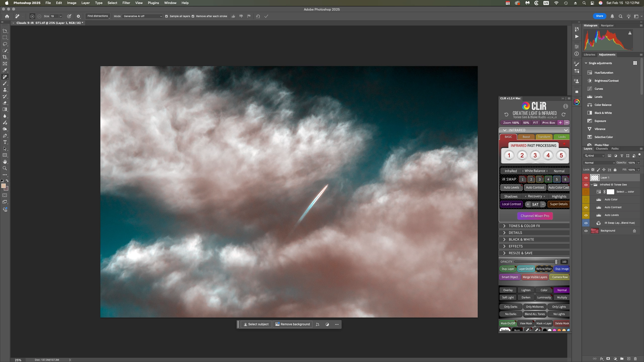Open the Mode Generative AI dropdown
This screenshot has width=644, height=362.
(142, 16)
